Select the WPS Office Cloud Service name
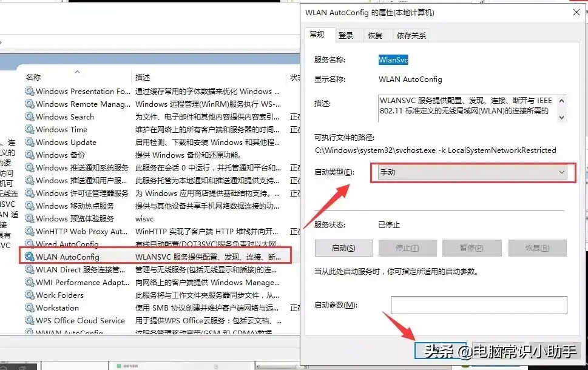Image resolution: width=588 pixels, height=370 pixels. coord(80,320)
